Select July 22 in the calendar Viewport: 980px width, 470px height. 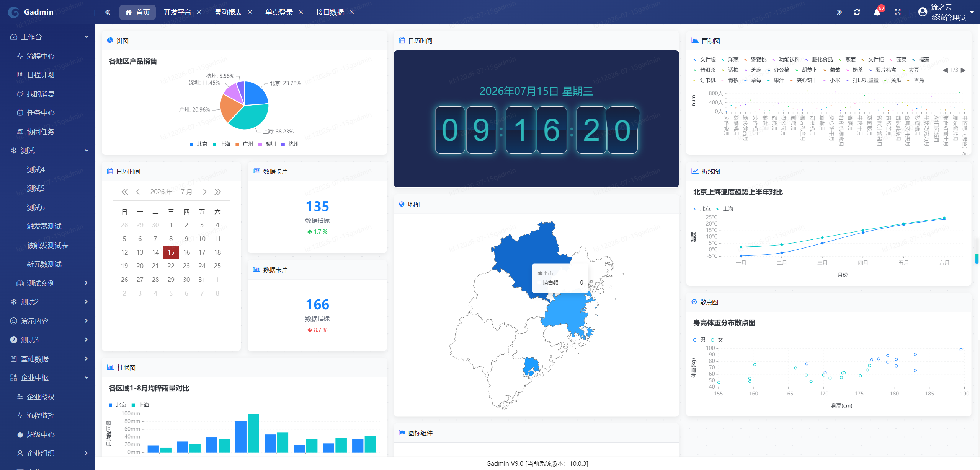171,266
